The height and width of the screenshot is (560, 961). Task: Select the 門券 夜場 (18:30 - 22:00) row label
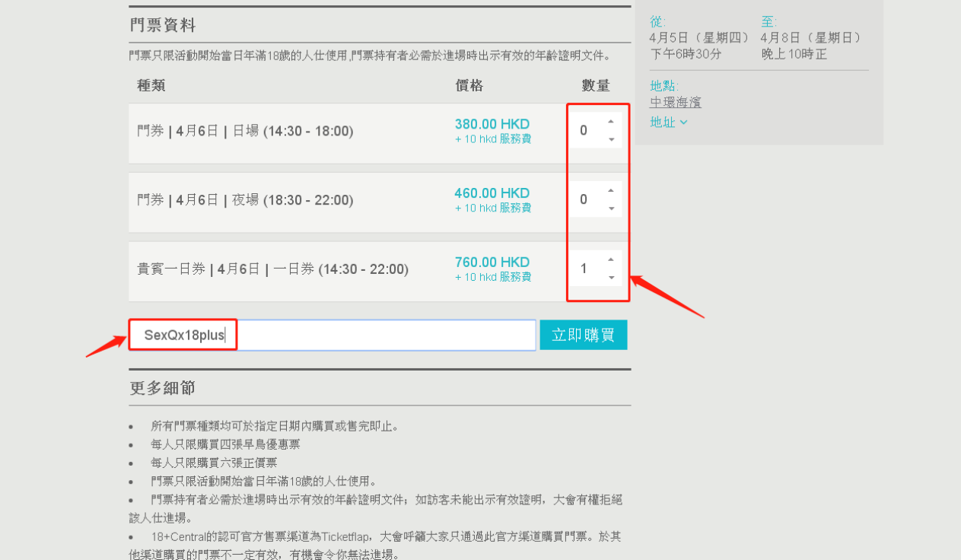pos(245,200)
